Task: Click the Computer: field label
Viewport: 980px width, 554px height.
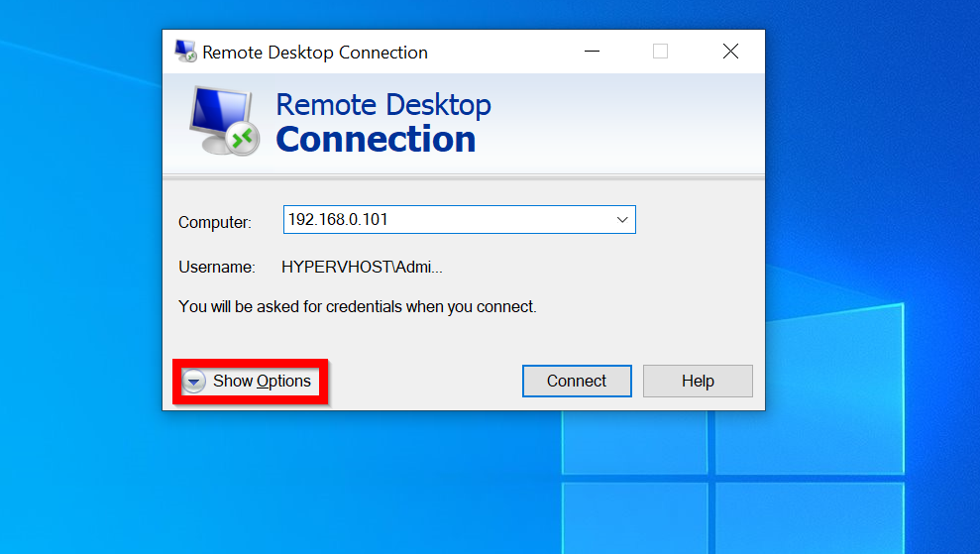Action: point(215,223)
